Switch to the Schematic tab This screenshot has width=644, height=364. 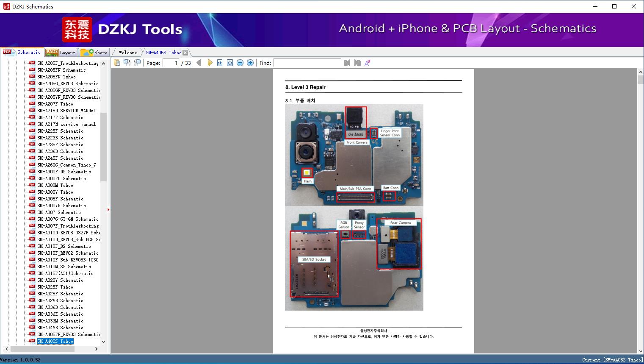[x=22, y=52]
